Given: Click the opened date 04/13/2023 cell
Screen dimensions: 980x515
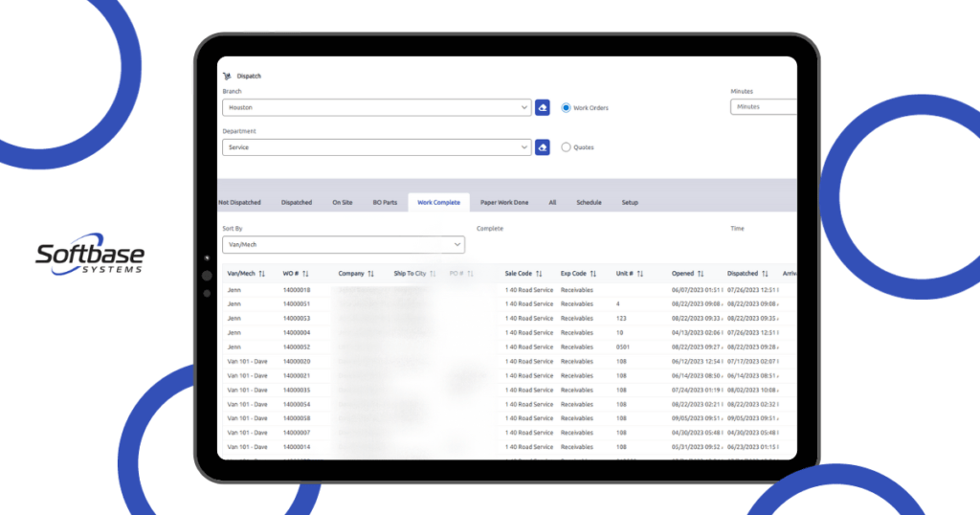Looking at the screenshot, I should coord(697,332).
